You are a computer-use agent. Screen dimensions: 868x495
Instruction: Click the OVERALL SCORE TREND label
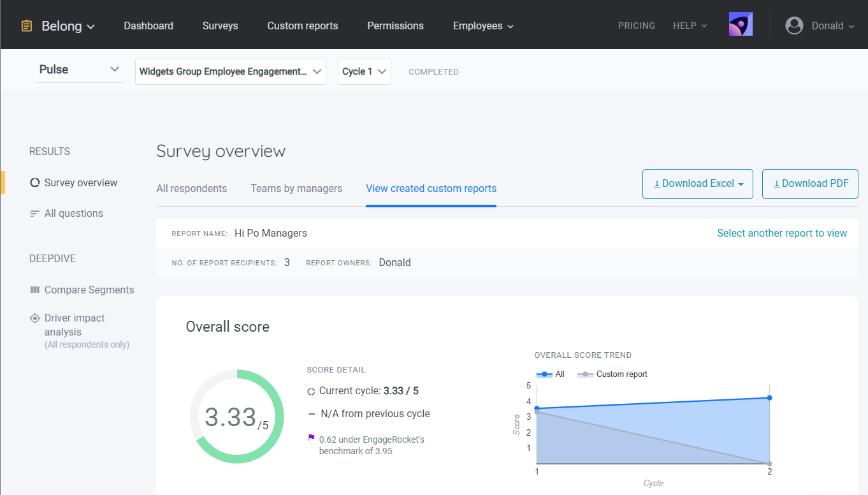(583, 355)
